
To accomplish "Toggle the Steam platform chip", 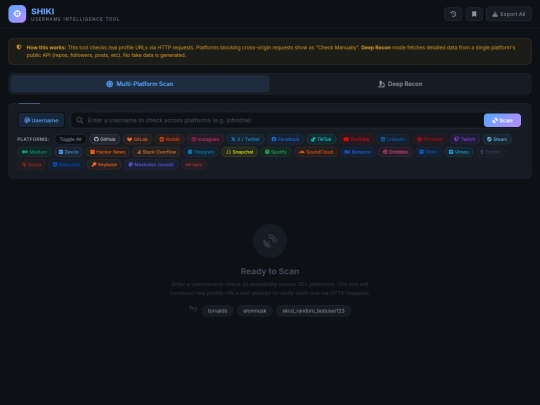I will [497, 139].
